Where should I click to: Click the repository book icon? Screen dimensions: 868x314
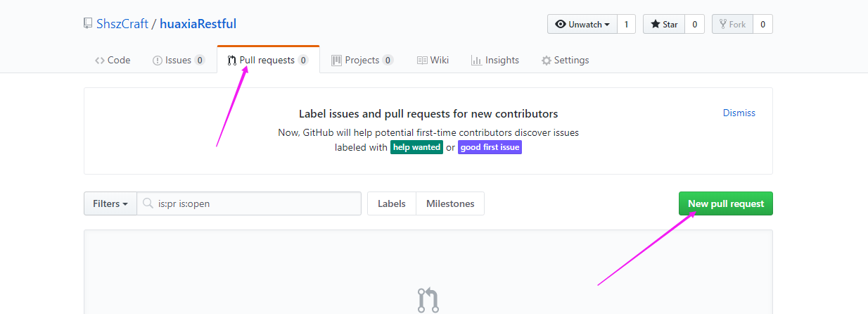(x=87, y=23)
